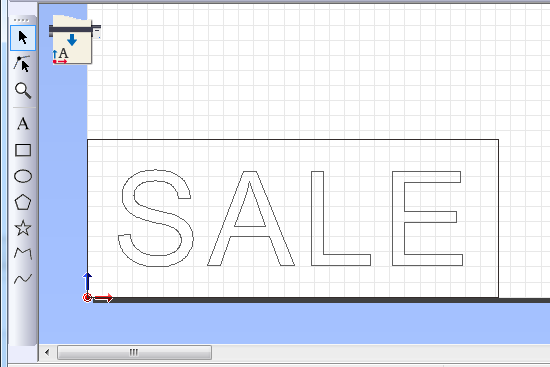Click the cutting machine origin icon

coord(74,40)
